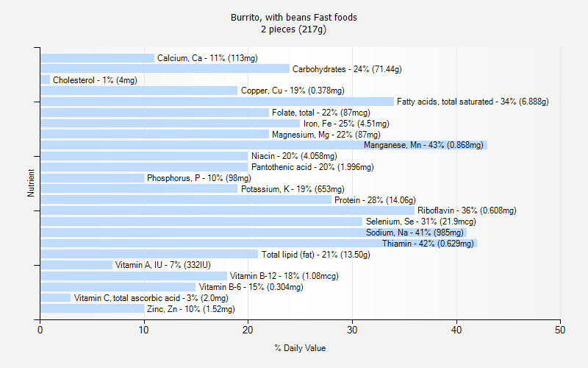Click the x-axis tick label '30'
This screenshot has height=368, width=588.
coord(352,330)
